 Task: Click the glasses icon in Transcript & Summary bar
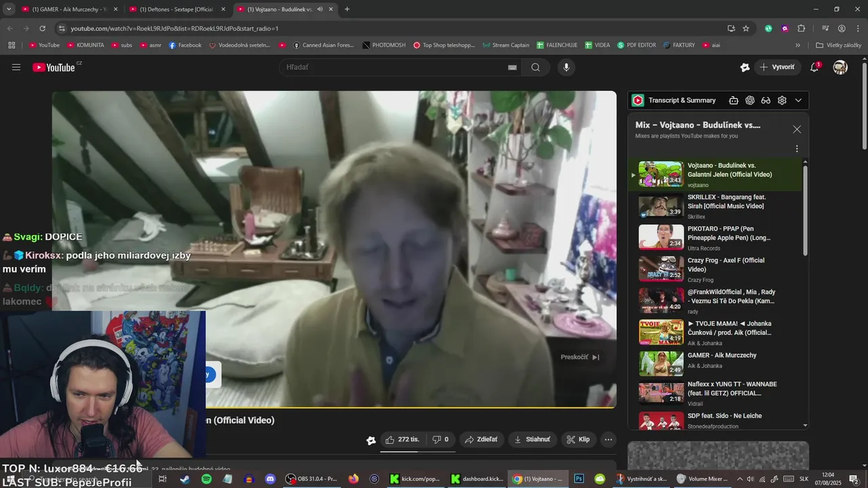tap(766, 100)
